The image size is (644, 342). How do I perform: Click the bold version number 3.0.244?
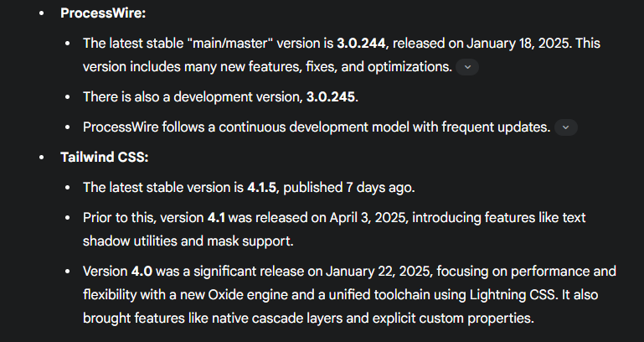coord(361,43)
